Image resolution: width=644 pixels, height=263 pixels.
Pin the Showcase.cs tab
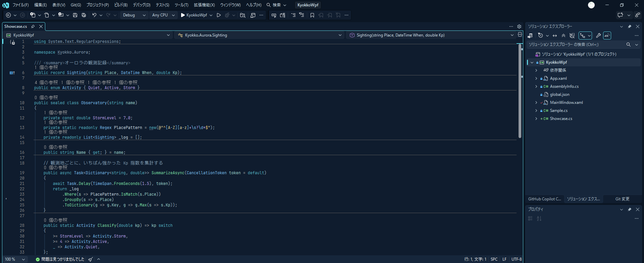click(33, 26)
